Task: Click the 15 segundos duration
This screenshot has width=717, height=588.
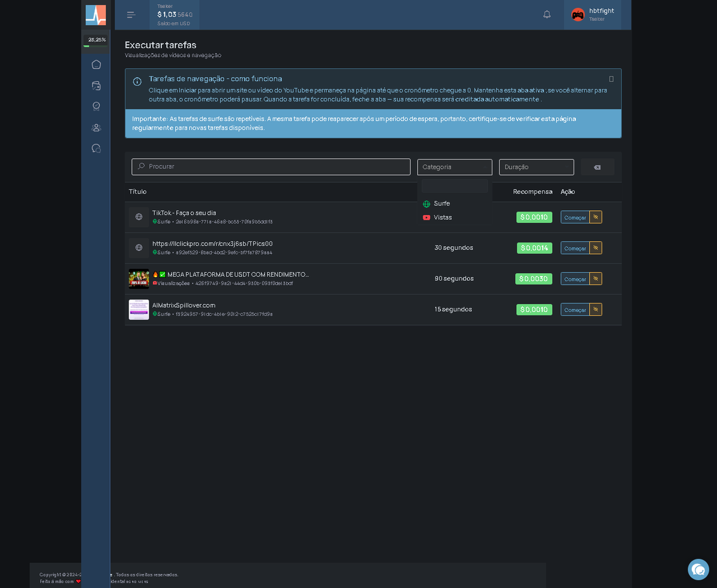Action: 453,310
